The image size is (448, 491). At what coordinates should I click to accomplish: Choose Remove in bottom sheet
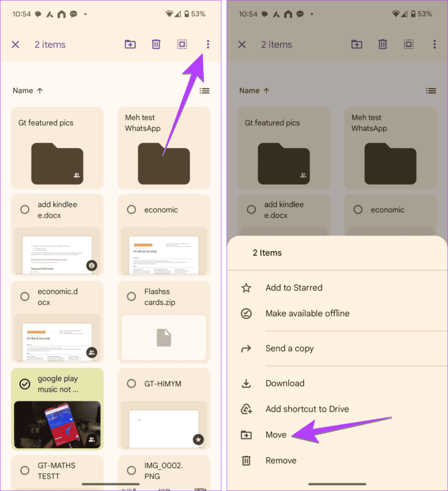(x=338, y=461)
